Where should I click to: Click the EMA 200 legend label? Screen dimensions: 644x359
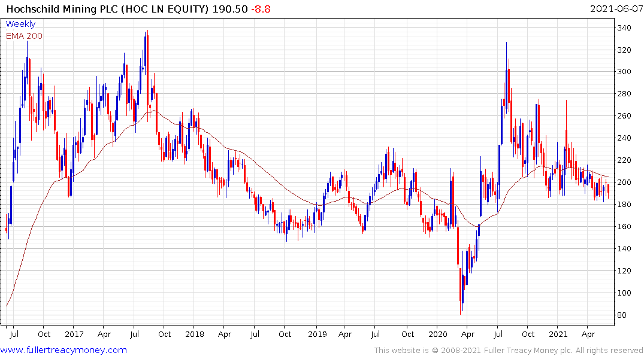point(24,36)
